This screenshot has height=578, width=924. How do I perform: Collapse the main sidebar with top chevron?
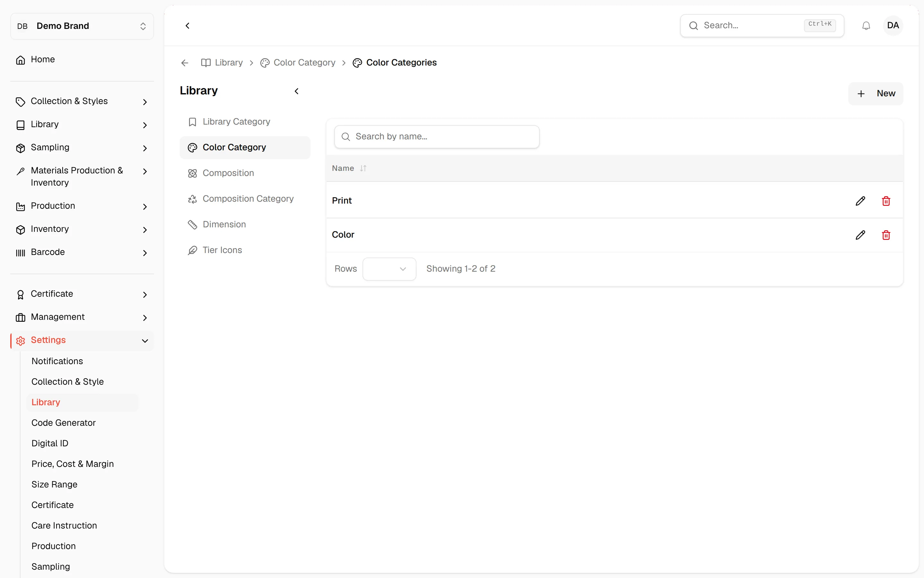point(187,26)
